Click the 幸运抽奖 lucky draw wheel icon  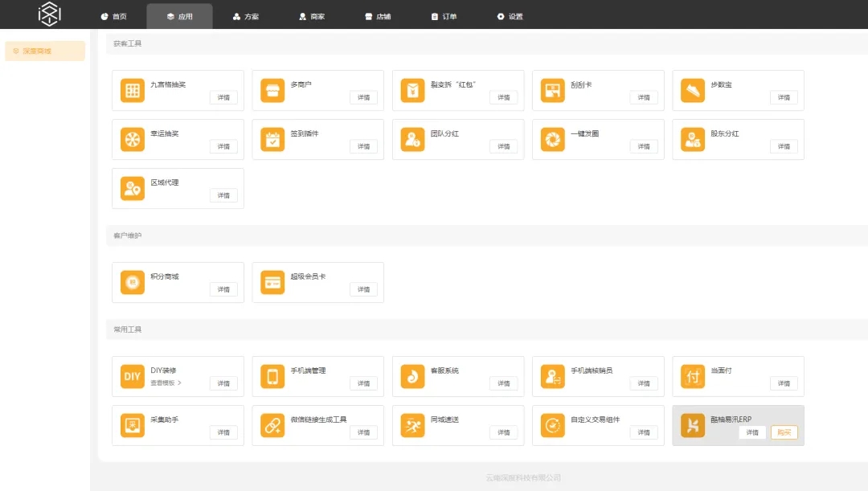tap(132, 138)
